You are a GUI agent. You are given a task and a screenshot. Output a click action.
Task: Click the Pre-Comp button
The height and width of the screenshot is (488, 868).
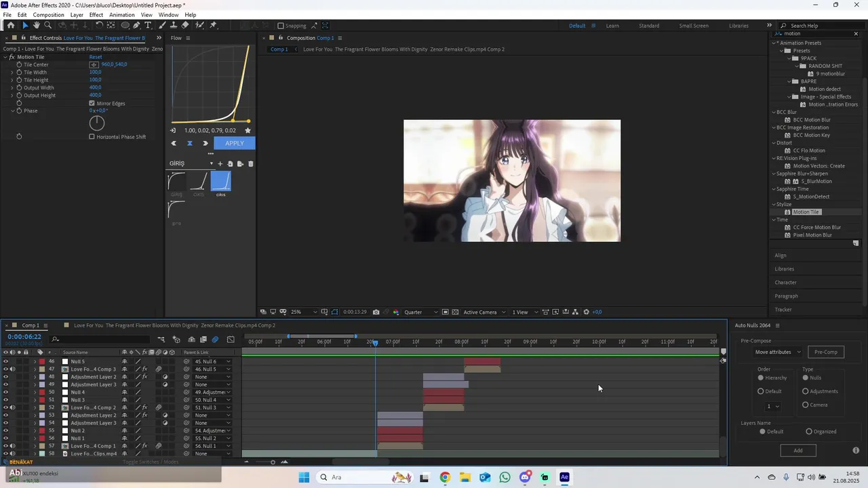point(826,352)
